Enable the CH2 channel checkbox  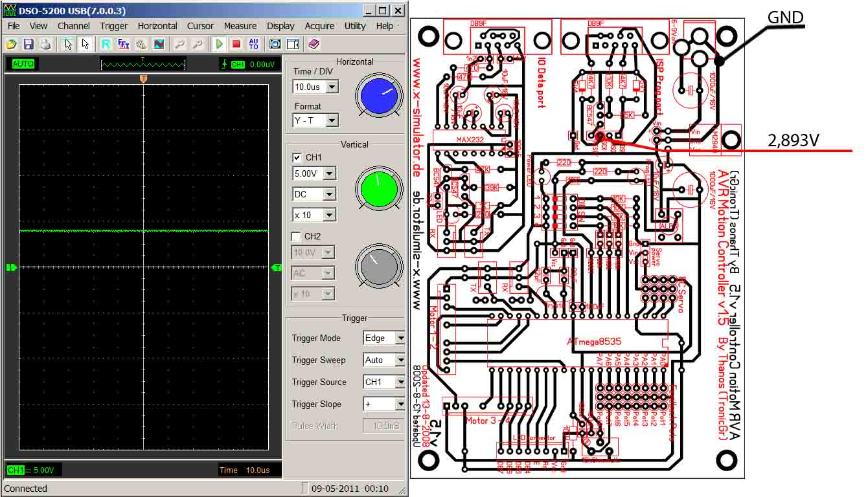coord(297,236)
